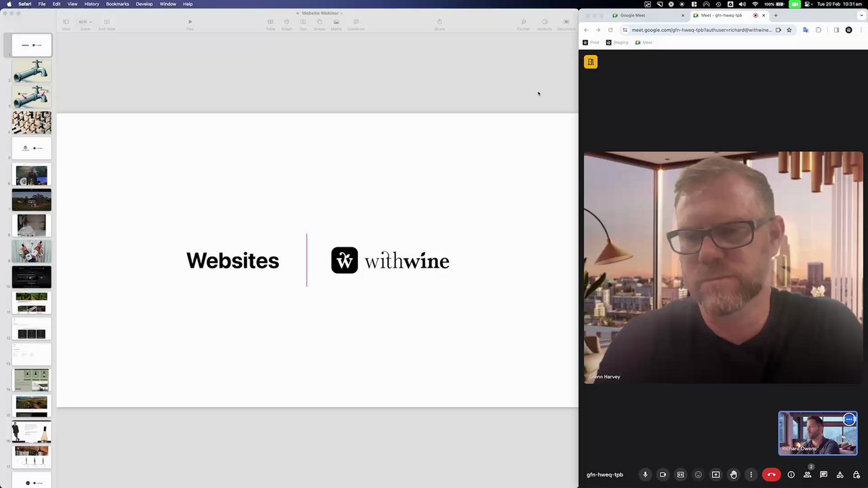868x488 pixels.
Task: Open Bookmarks menu in menu bar
Action: pyautogui.click(x=117, y=4)
